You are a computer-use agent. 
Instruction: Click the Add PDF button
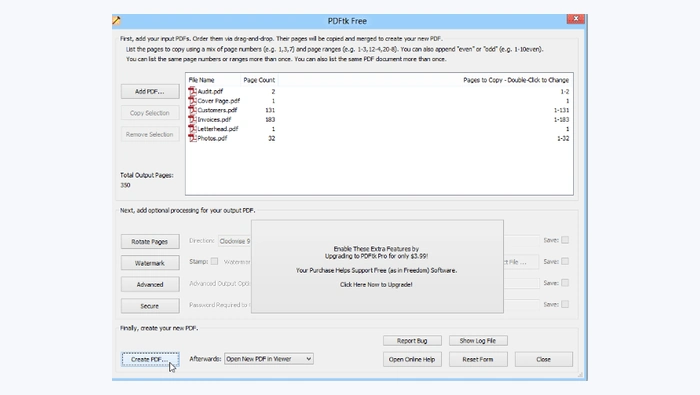150,91
